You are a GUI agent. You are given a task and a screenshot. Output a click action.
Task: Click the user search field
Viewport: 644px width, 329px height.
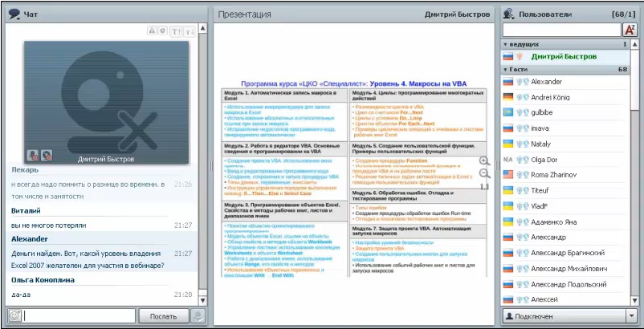562,30
